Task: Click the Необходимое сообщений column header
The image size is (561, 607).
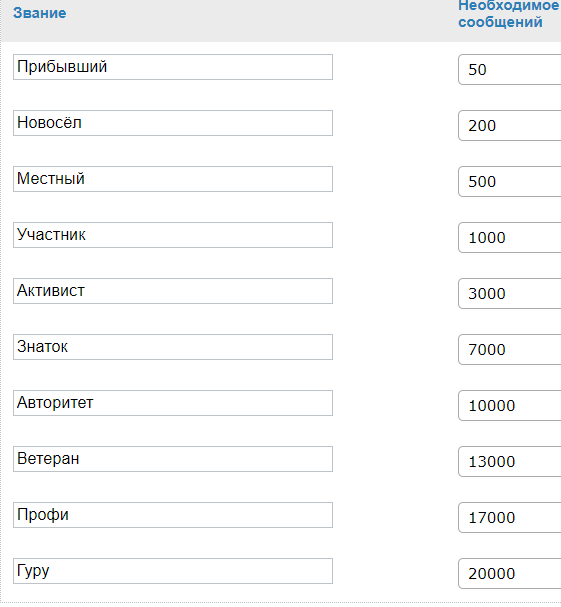Action: click(509, 14)
